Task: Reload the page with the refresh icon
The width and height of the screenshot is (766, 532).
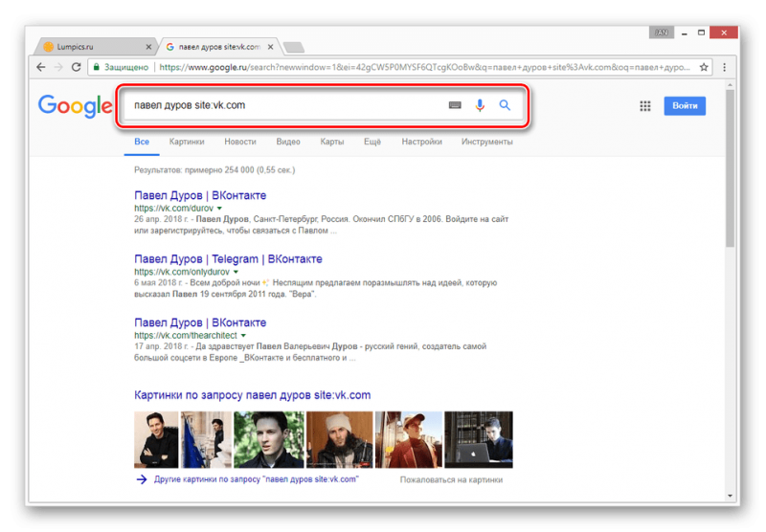Action: [77, 67]
